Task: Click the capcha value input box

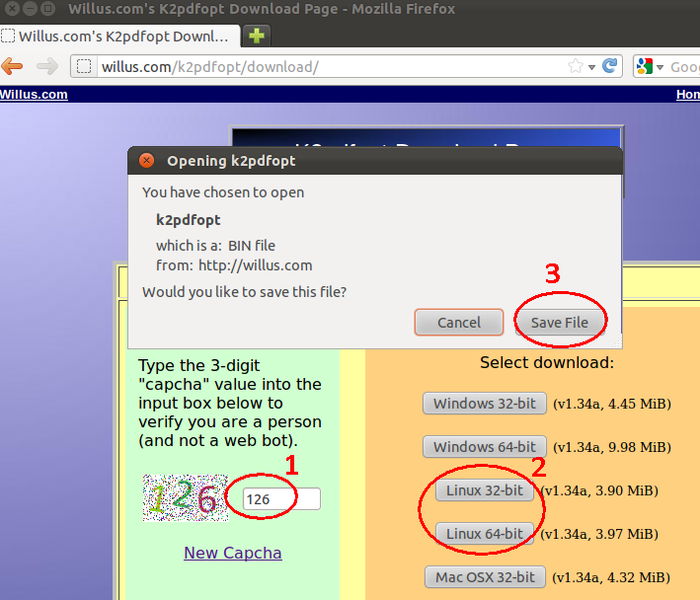Action: click(x=281, y=498)
